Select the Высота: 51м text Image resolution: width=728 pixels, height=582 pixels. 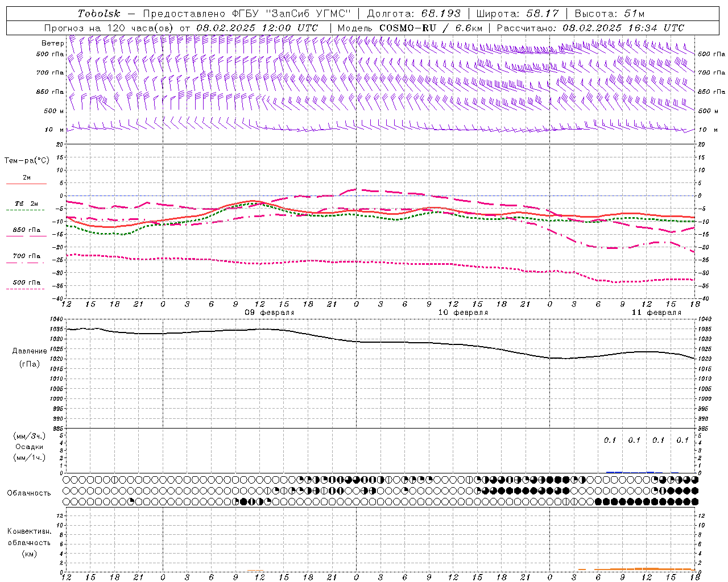[x=610, y=14]
